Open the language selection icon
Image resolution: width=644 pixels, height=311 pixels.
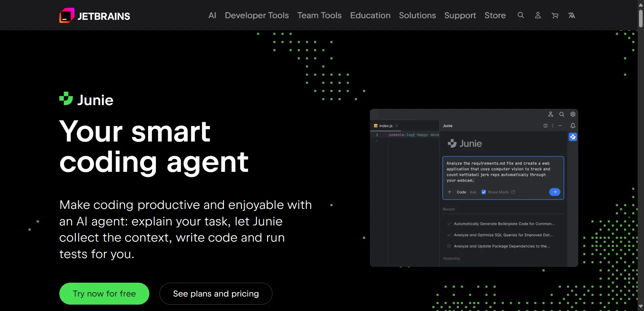[572, 15]
